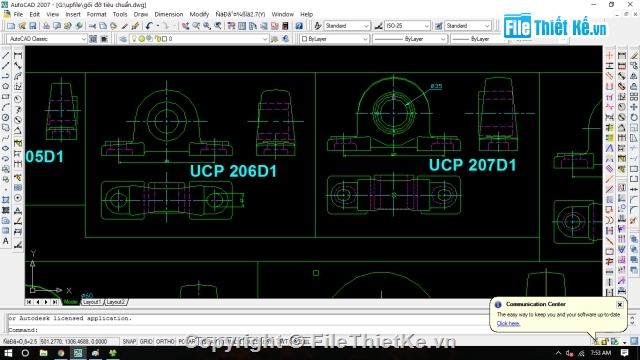Viewport: 640px width, 360px height.
Task: Select the Circle tool in the Draw toolbar
Action: tap(6, 118)
